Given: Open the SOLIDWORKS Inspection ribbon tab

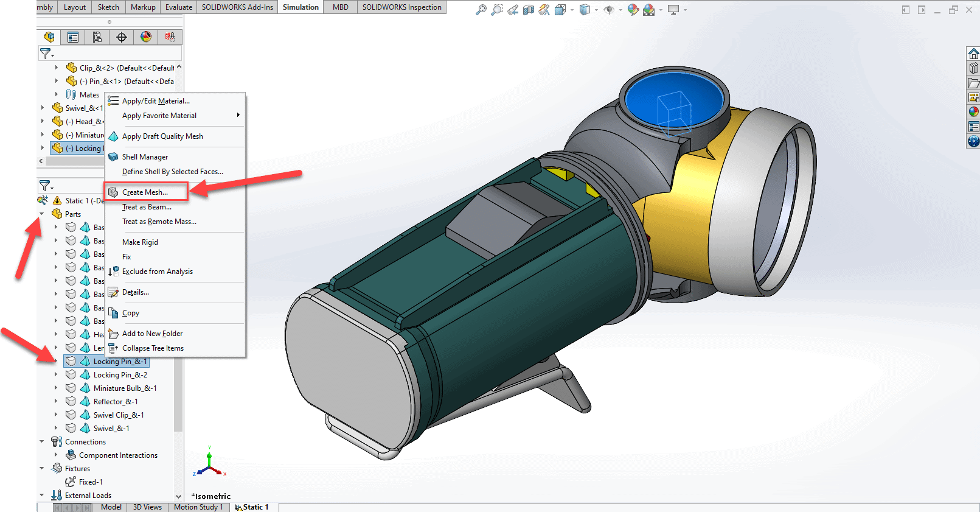Looking at the screenshot, I should pyautogui.click(x=402, y=7).
